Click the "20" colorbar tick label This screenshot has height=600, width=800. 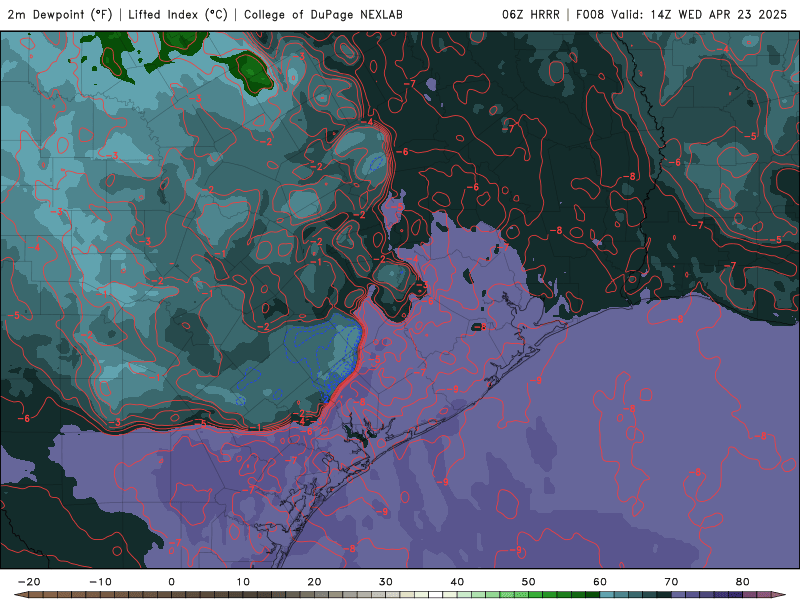point(314,582)
